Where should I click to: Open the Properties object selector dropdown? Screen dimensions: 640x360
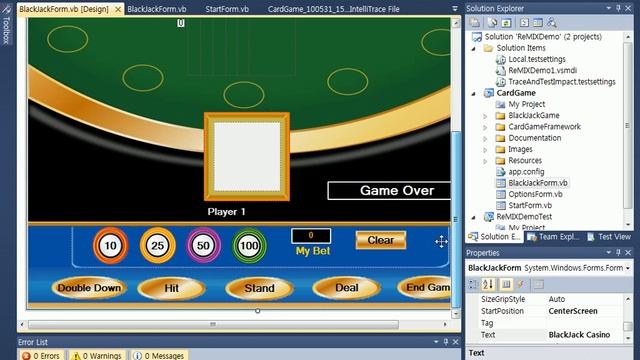[628, 268]
